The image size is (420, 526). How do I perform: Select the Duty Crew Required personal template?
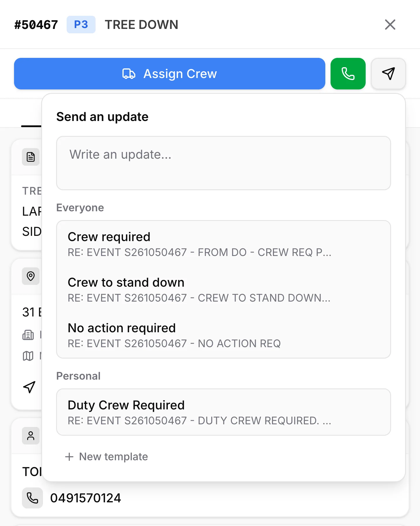[x=224, y=412]
